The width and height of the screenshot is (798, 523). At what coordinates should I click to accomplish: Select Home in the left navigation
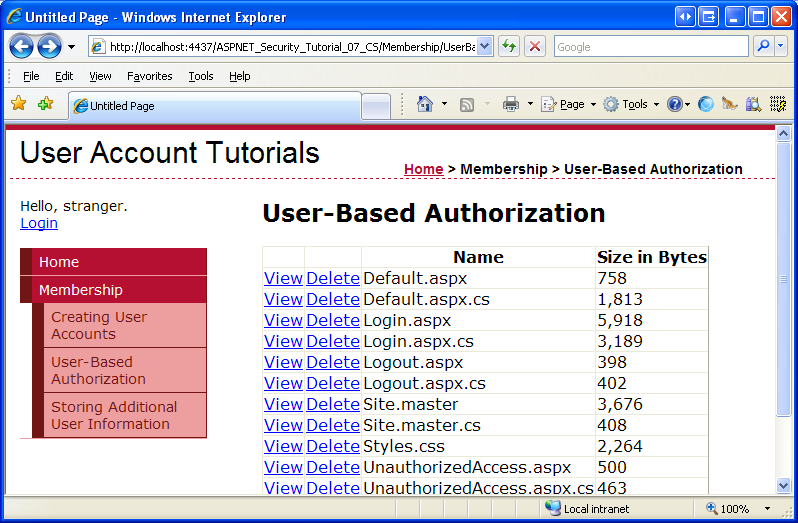113,262
